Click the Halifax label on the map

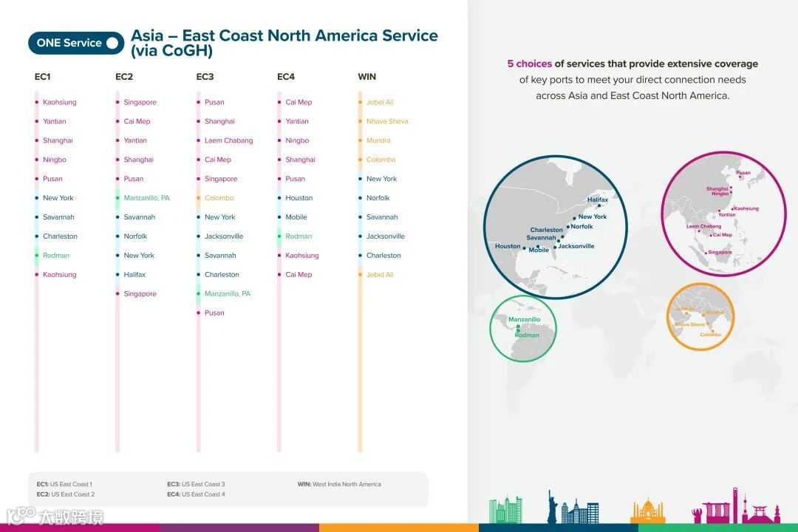(x=598, y=199)
